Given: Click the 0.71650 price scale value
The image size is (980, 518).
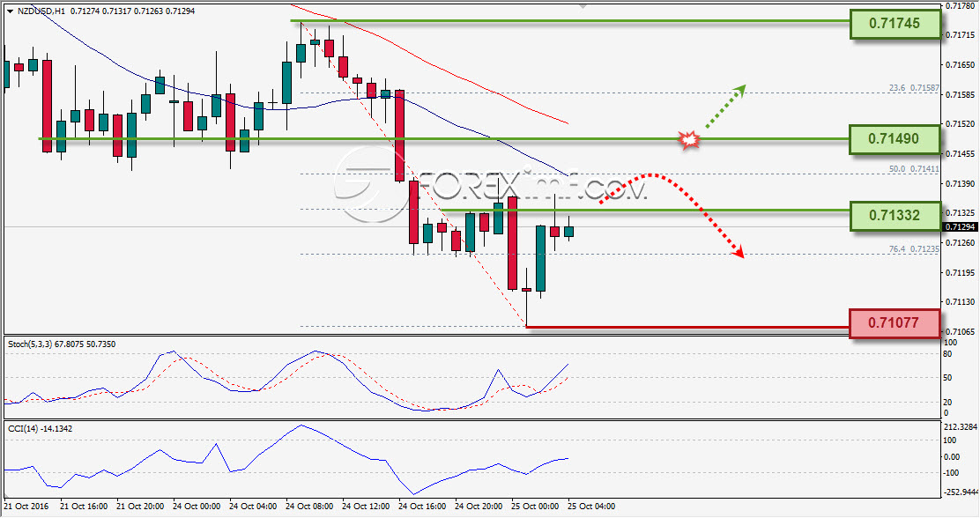Looking at the screenshot, I should [961, 65].
